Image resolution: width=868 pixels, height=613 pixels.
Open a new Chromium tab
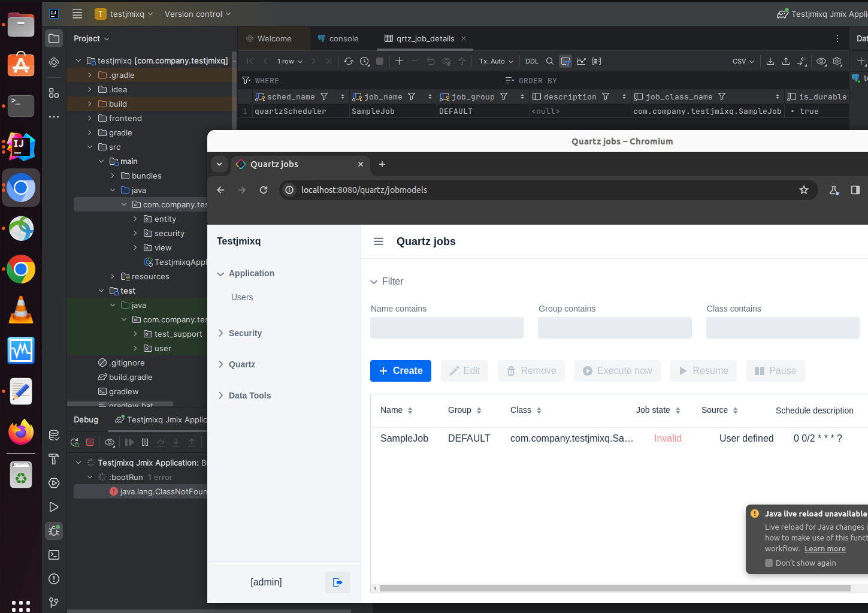coord(382,164)
